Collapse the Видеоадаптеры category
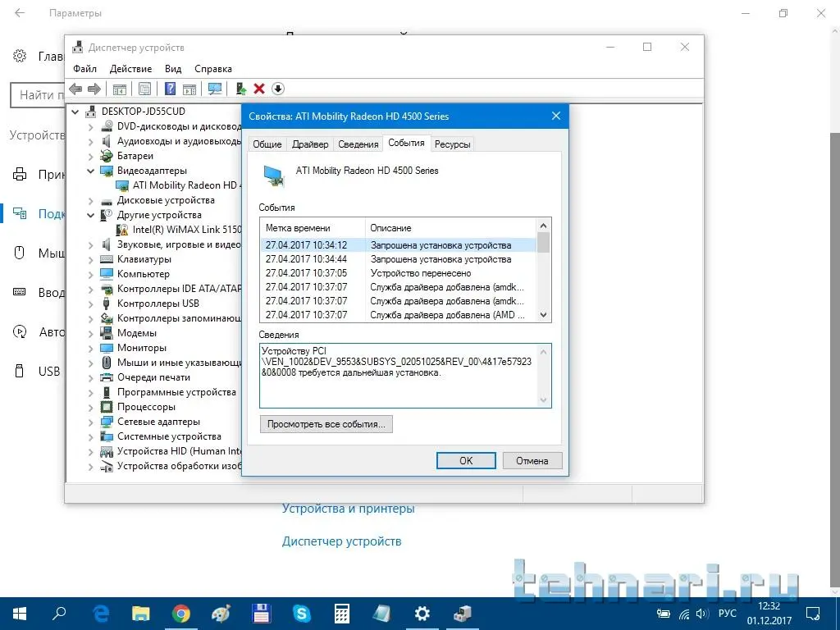This screenshot has width=840, height=630. [x=91, y=171]
